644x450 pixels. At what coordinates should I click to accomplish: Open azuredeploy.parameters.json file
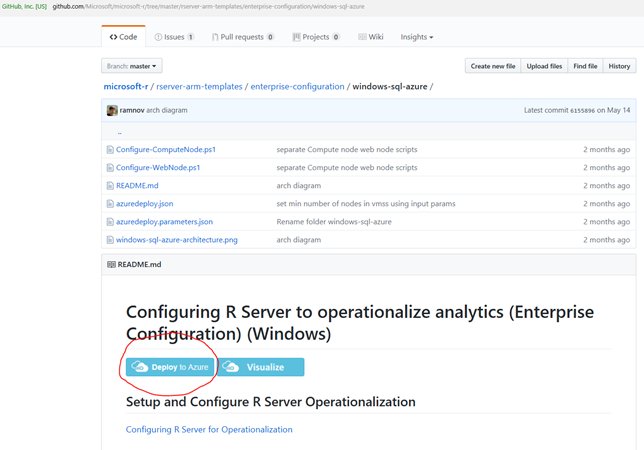coord(164,222)
